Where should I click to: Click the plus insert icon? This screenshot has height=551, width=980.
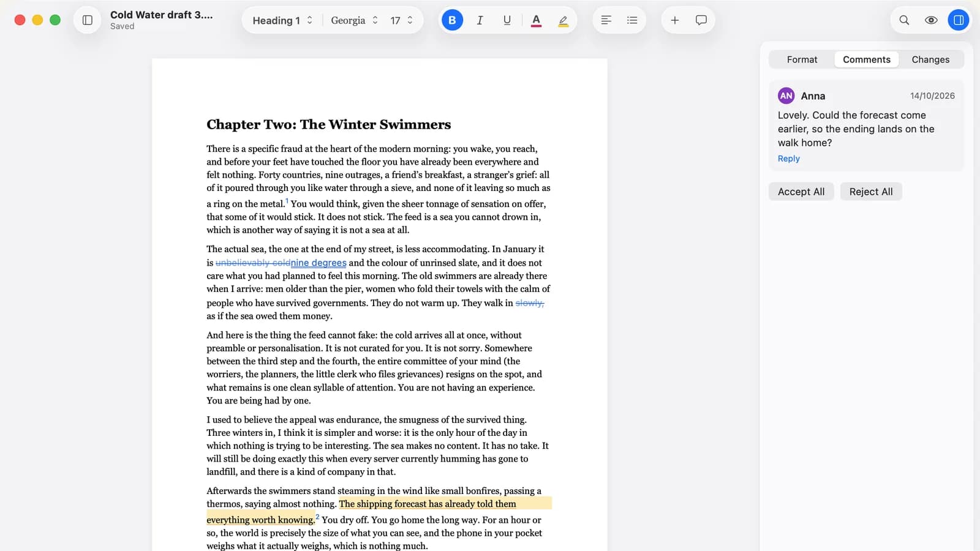click(674, 20)
